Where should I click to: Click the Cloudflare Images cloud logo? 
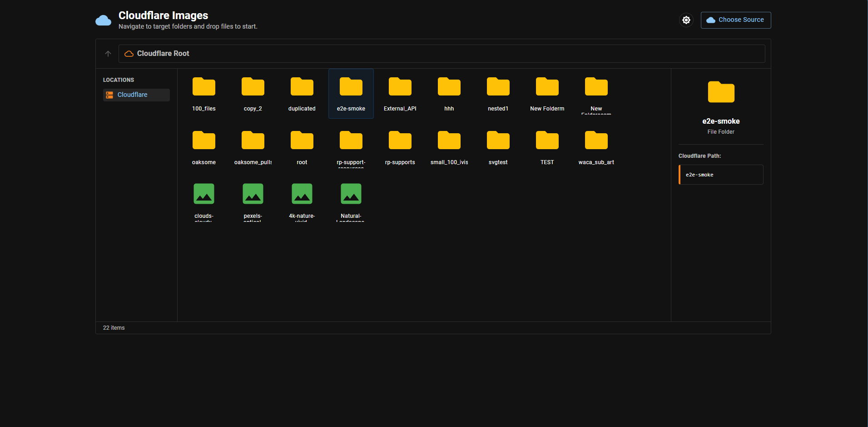tap(104, 20)
